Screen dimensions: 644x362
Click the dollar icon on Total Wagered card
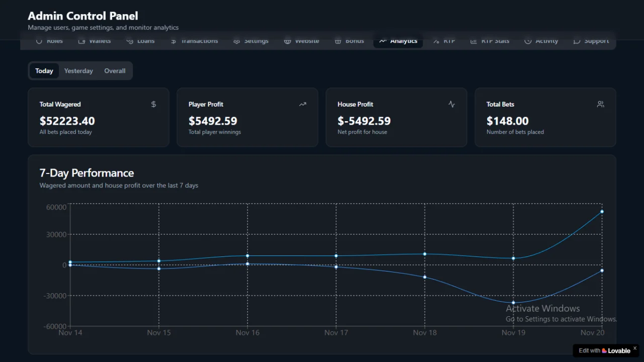pos(153,104)
